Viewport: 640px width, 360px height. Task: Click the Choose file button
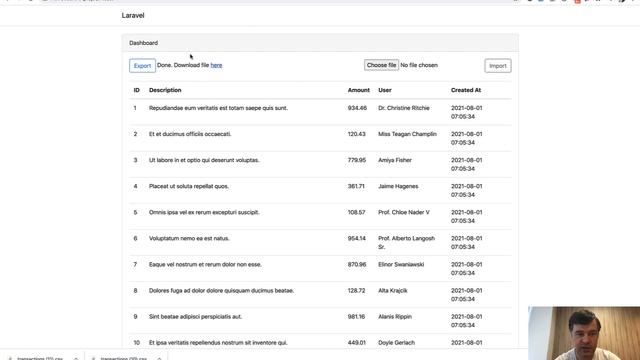point(381,65)
